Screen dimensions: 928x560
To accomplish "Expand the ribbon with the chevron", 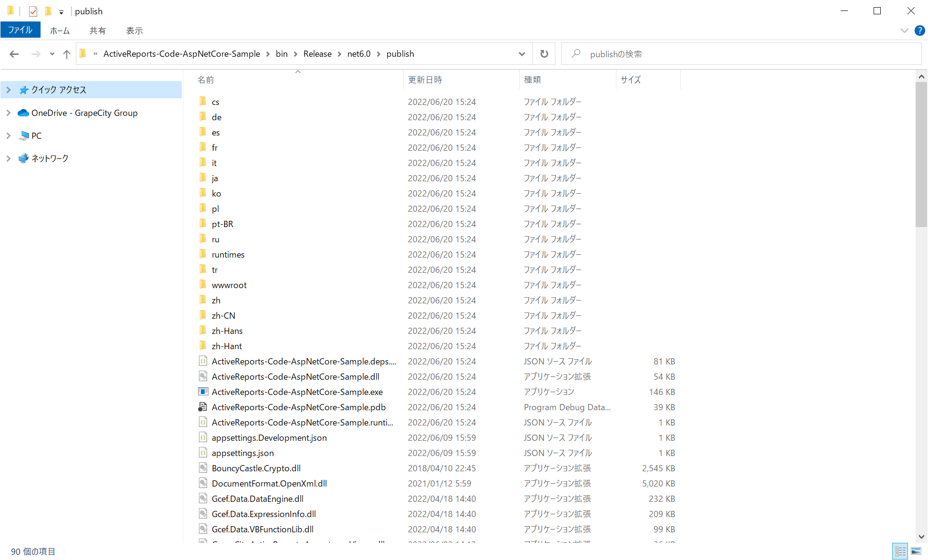I will [904, 31].
